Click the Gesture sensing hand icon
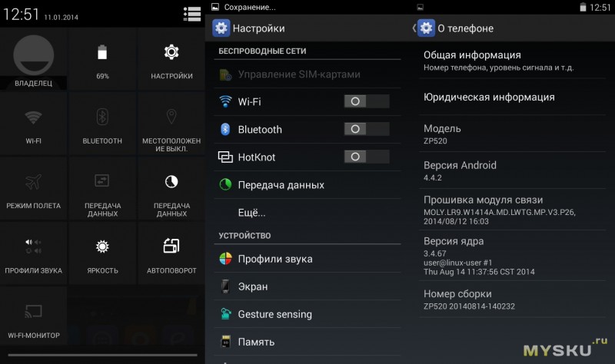The image size is (615, 364). [225, 314]
